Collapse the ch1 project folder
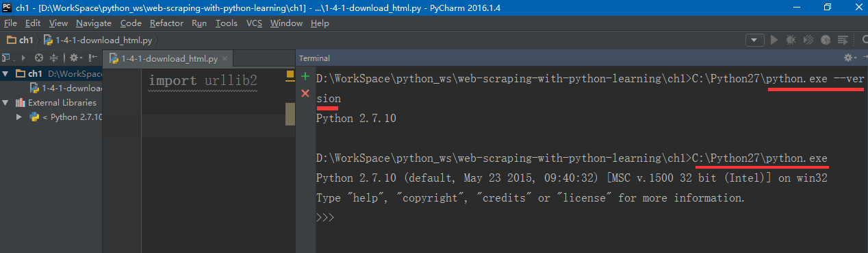This screenshot has height=253, width=868. click(x=6, y=73)
